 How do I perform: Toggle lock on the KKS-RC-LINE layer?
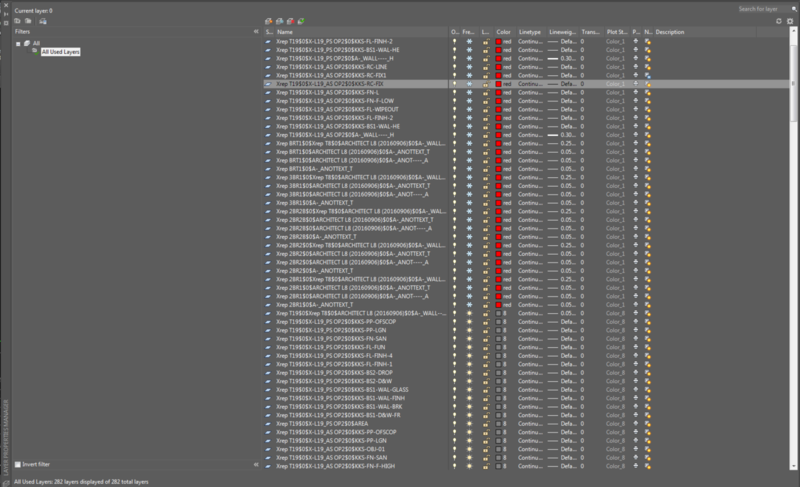(486, 67)
